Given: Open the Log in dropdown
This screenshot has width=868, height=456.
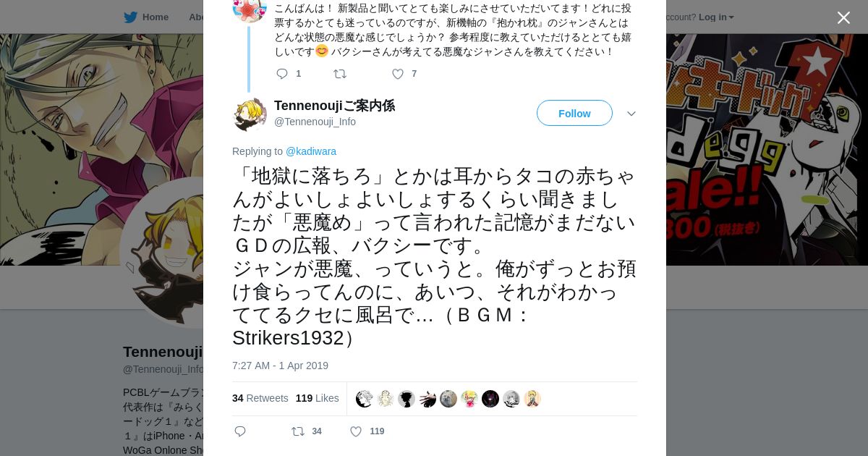Looking at the screenshot, I should (x=716, y=17).
